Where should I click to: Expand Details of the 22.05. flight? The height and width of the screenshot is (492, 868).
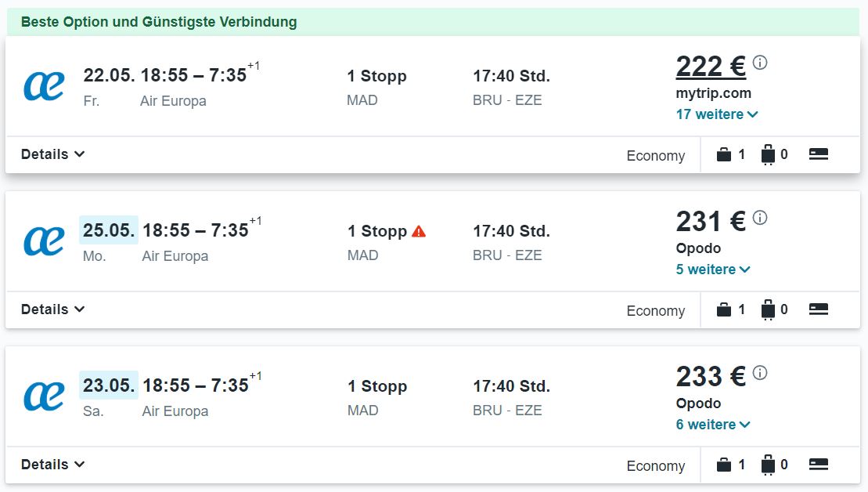point(52,154)
